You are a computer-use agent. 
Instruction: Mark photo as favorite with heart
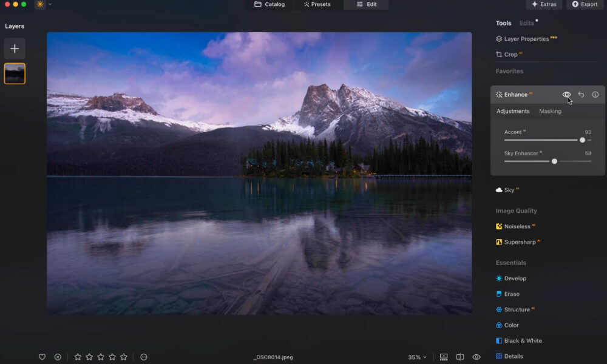[x=42, y=357]
